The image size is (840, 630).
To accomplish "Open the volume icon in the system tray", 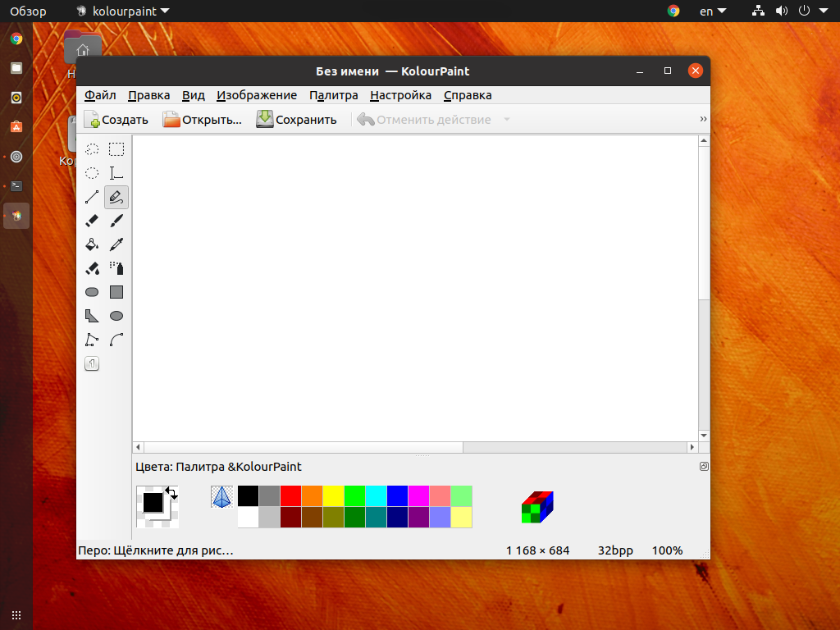I will point(782,11).
